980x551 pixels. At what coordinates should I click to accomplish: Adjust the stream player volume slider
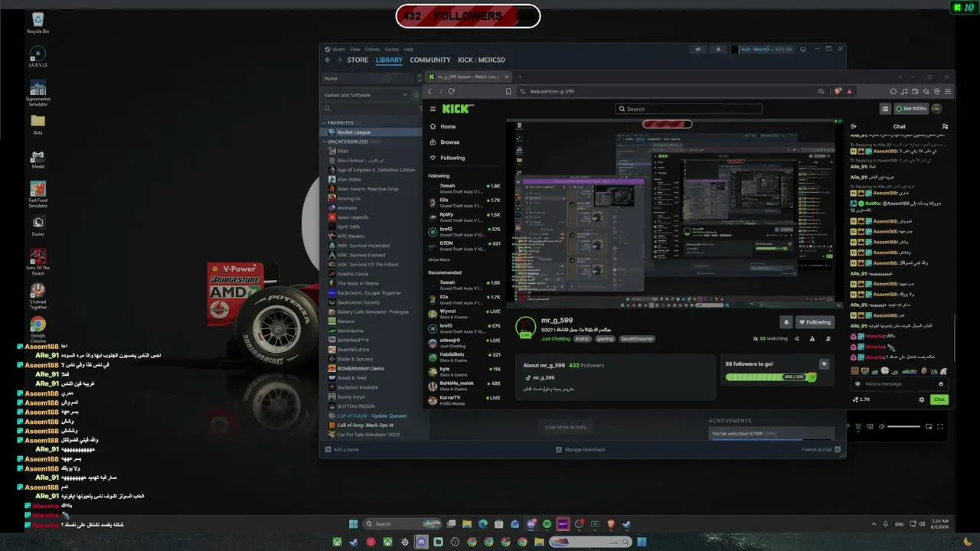click(903, 426)
